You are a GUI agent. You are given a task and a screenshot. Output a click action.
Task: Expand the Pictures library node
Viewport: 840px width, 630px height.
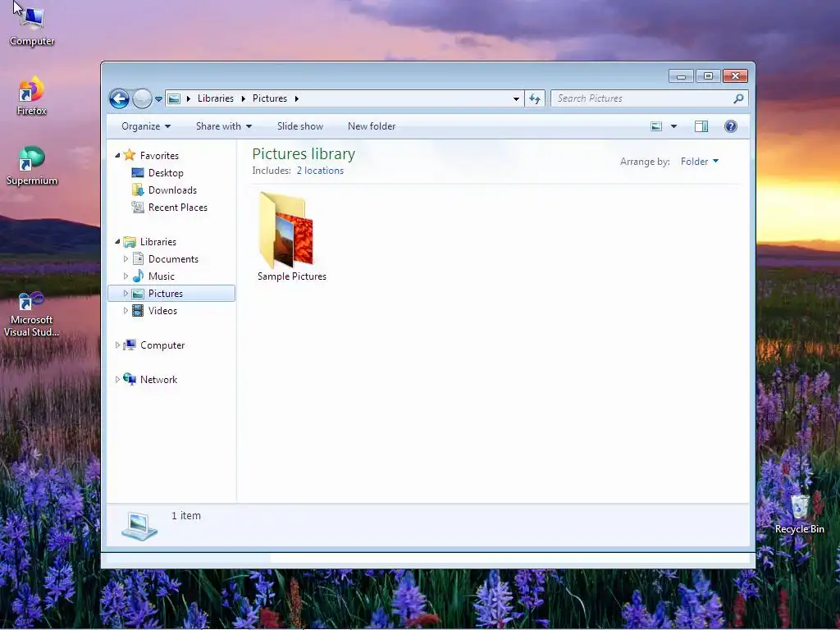coord(126,294)
